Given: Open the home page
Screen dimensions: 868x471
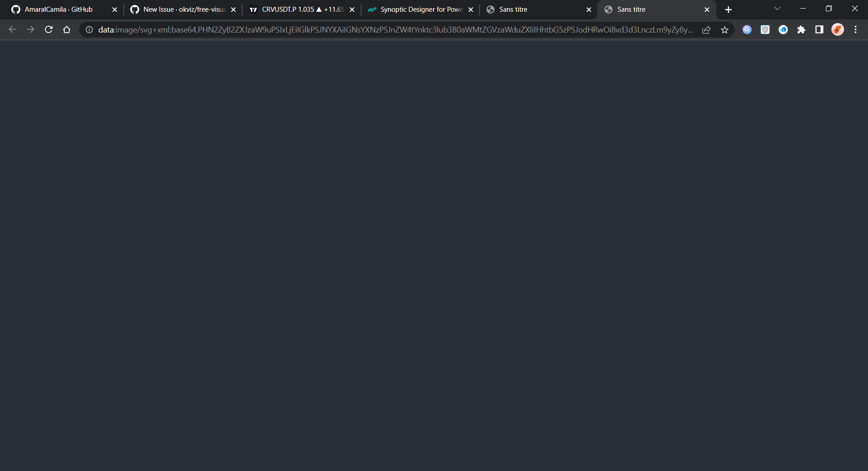Looking at the screenshot, I should [x=66, y=29].
